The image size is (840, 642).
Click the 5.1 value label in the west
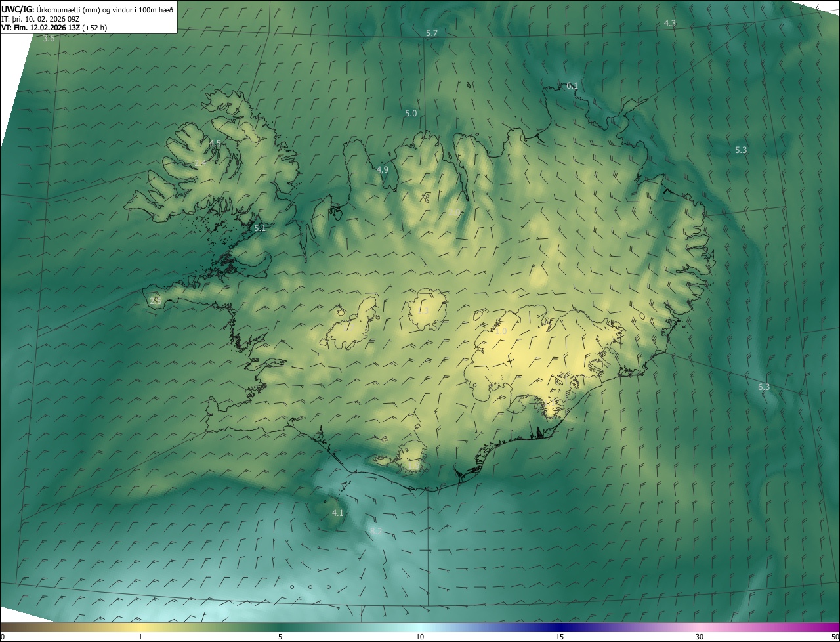(x=260, y=228)
